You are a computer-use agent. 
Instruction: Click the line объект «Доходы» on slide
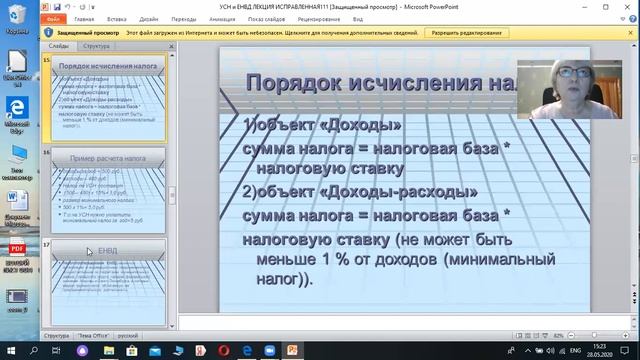click(x=322, y=125)
